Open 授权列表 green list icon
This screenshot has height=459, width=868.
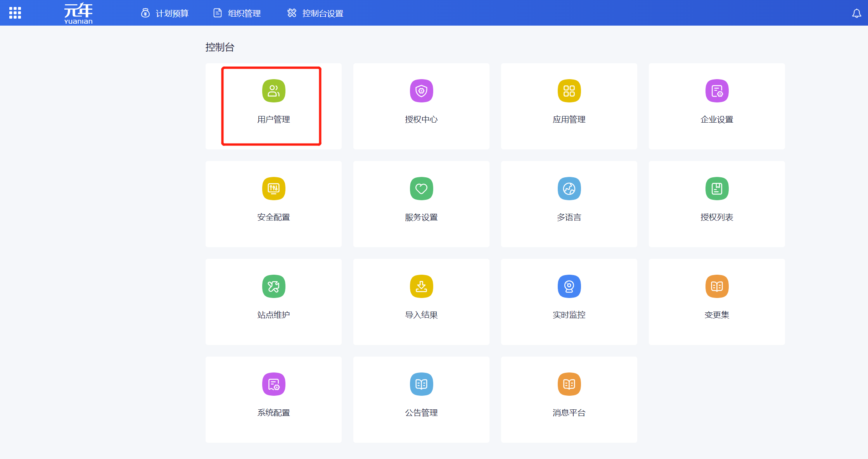point(717,189)
